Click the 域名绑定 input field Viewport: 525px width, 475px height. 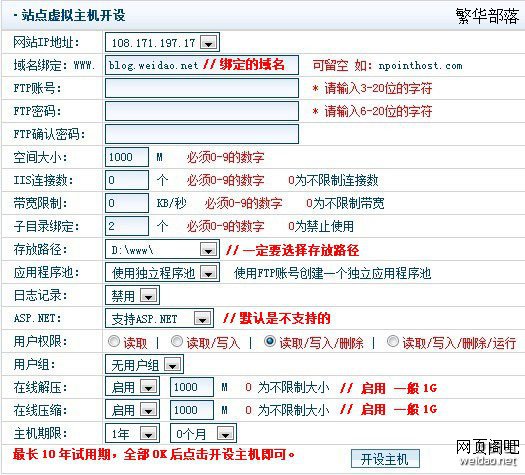click(202, 65)
